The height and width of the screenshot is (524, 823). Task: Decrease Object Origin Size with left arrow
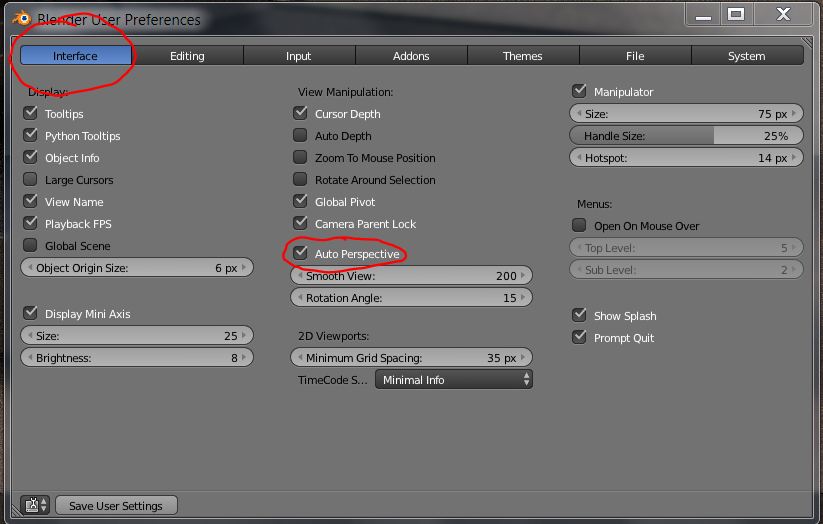point(30,268)
